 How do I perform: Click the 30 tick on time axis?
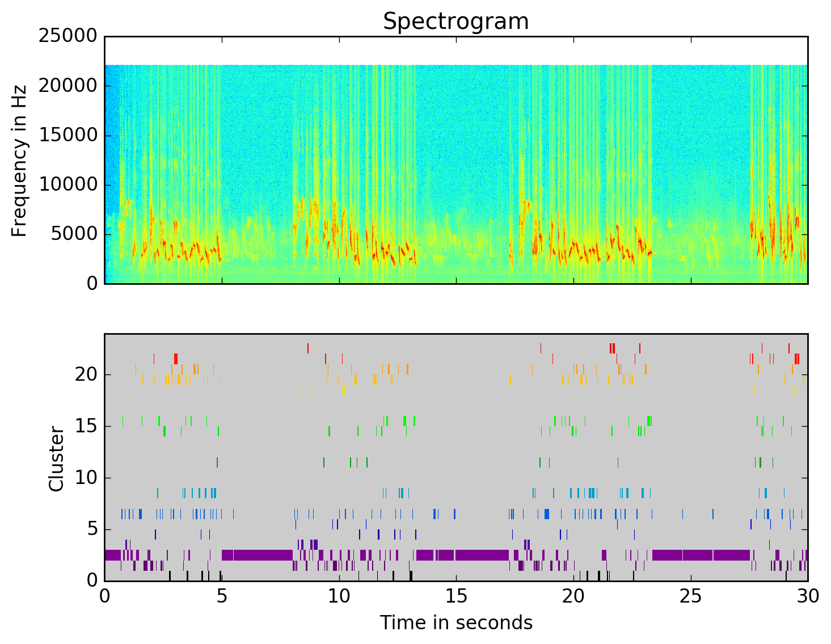pos(807,597)
